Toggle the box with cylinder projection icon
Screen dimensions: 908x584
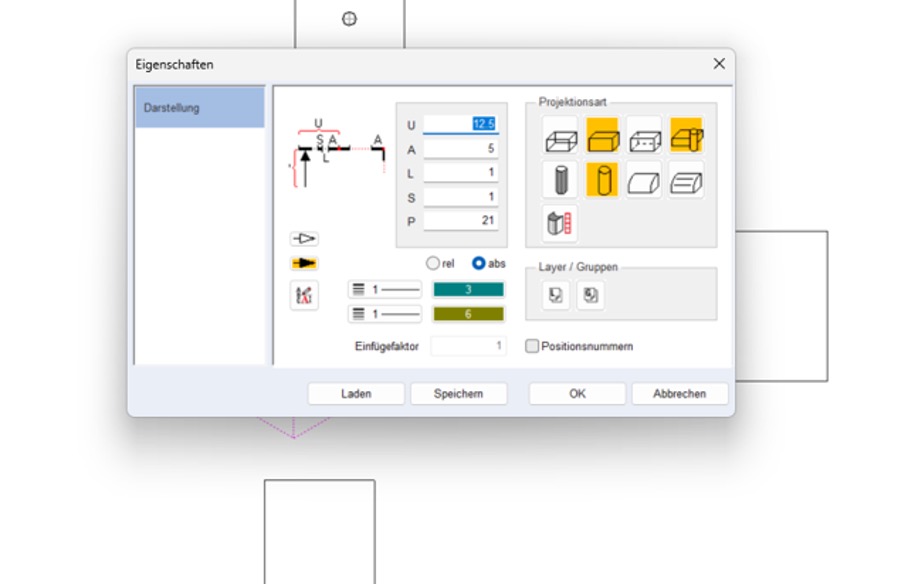(x=686, y=136)
